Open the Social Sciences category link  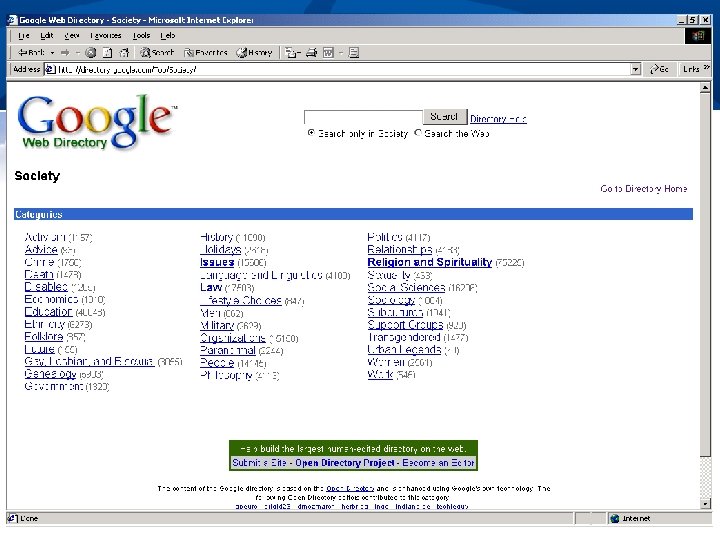[406, 287]
